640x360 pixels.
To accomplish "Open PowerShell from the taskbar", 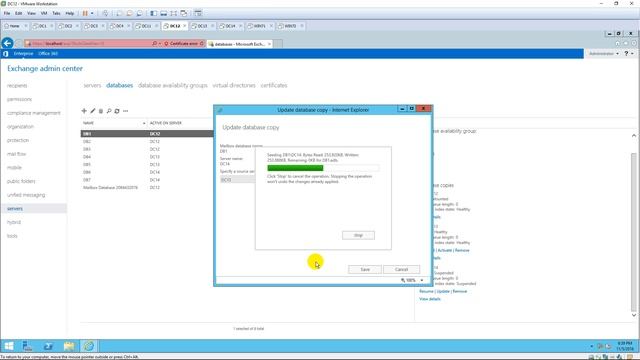I will [48, 346].
